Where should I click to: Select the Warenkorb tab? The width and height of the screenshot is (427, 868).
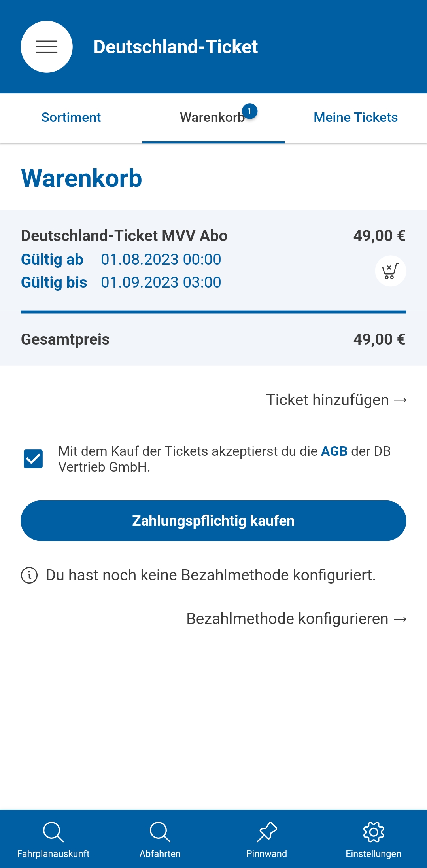212,118
